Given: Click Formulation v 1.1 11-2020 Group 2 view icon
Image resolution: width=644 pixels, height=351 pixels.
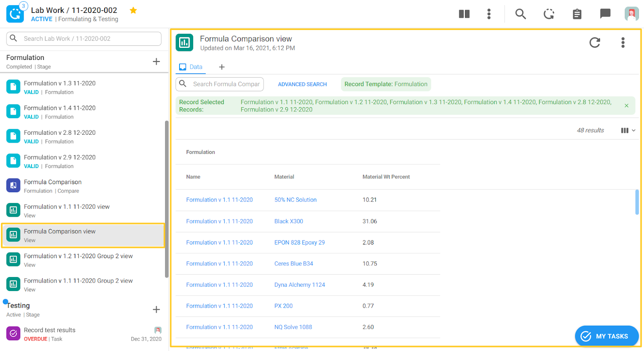Looking at the screenshot, I should tap(13, 284).
